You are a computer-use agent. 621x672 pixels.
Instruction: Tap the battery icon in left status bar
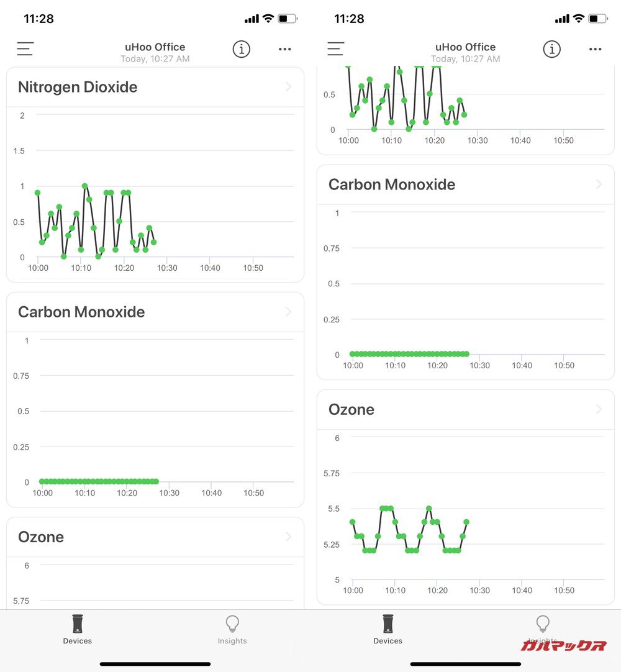click(x=287, y=19)
